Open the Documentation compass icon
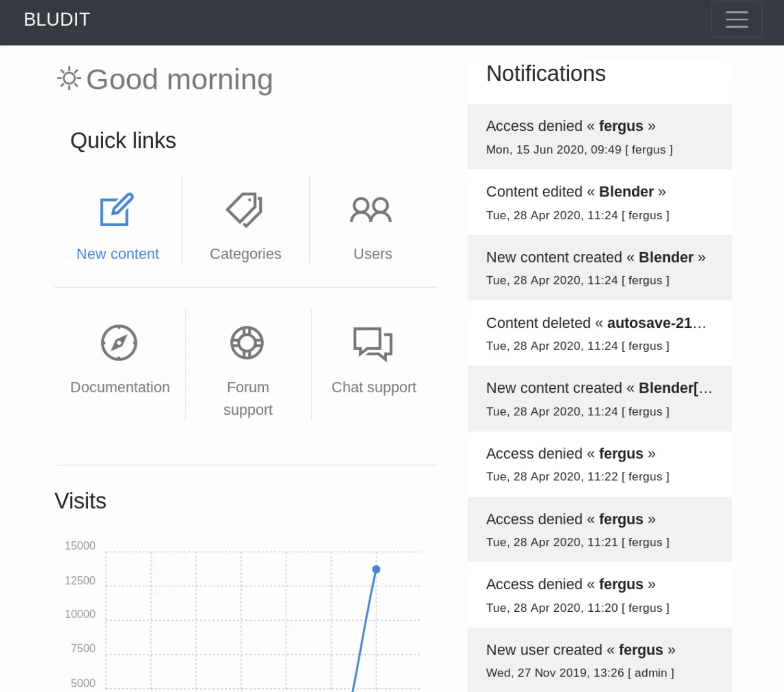Viewport: 784px width, 692px height. (119, 343)
